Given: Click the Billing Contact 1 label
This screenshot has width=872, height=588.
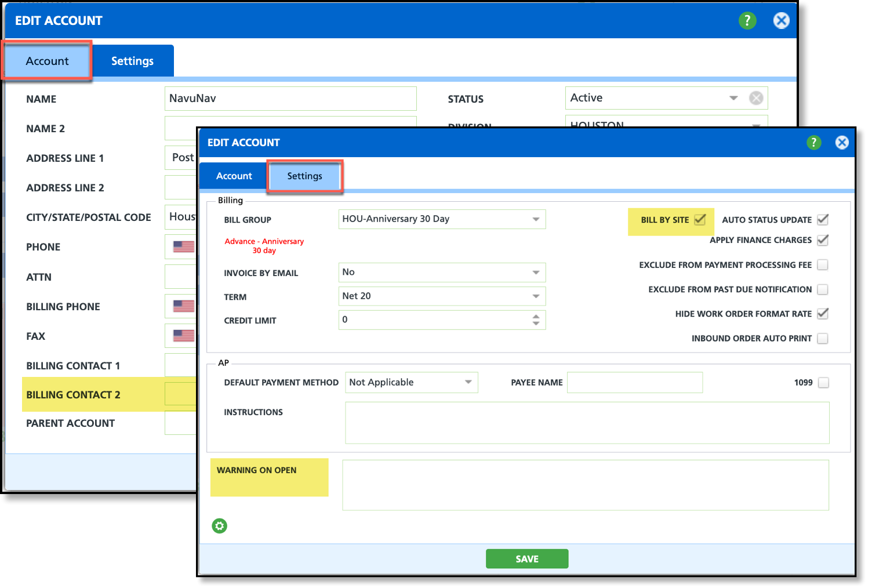Looking at the screenshot, I should [x=73, y=366].
